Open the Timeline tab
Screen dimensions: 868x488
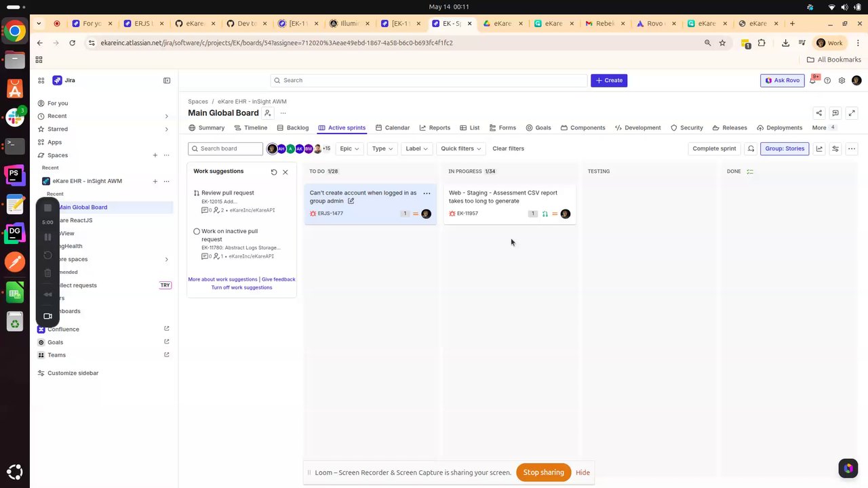[x=251, y=127]
